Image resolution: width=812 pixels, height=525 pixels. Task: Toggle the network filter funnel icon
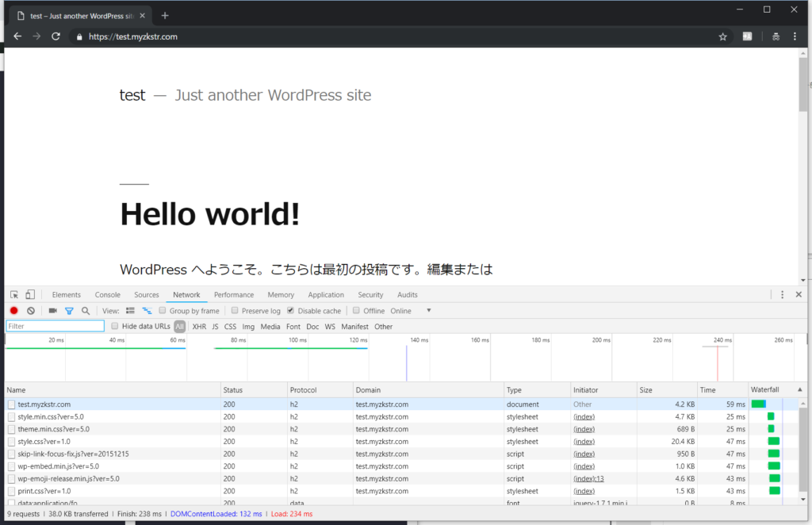point(69,311)
